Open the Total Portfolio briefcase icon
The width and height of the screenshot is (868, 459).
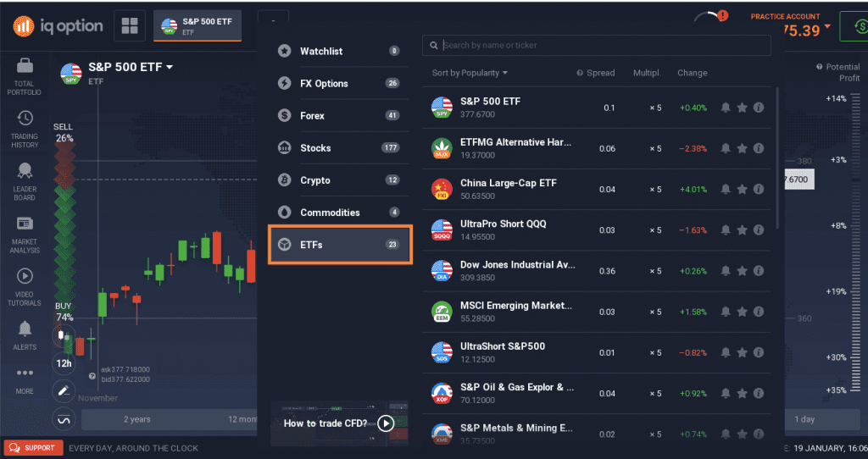[x=25, y=67]
